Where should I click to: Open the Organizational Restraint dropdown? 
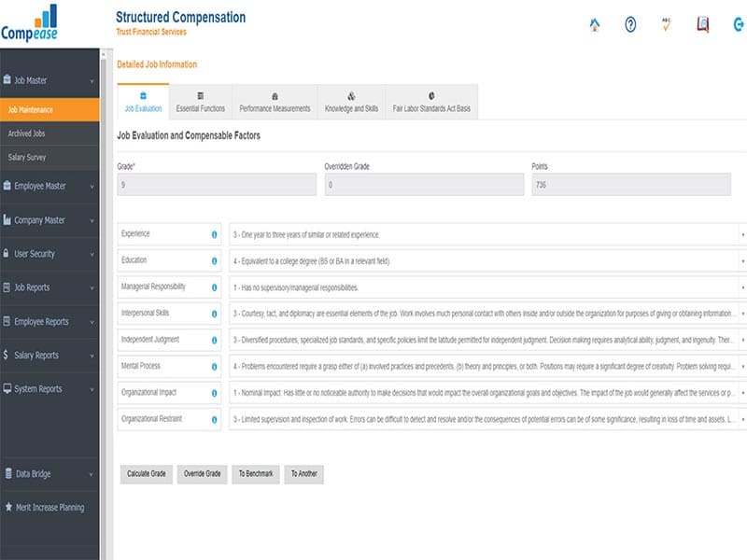pos(486,419)
